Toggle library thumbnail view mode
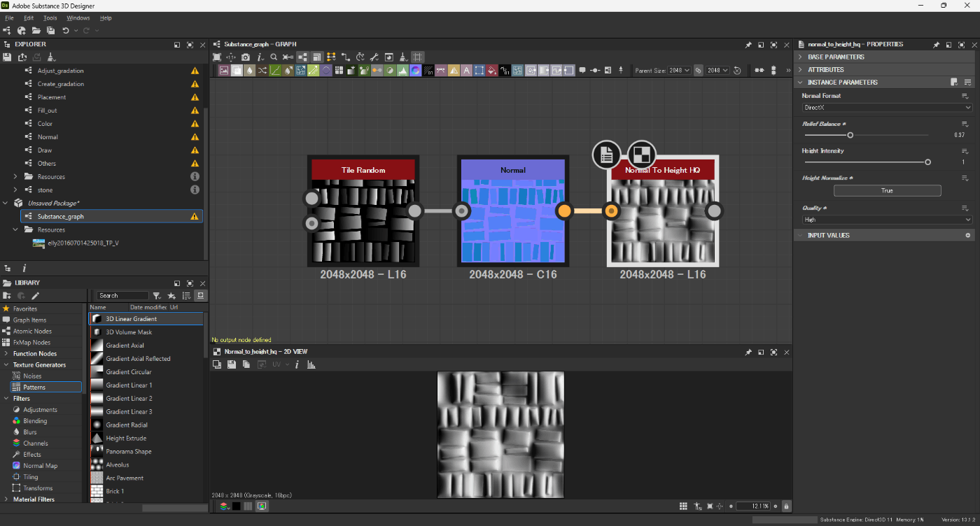Viewport: 980px width, 526px height. (x=199, y=295)
